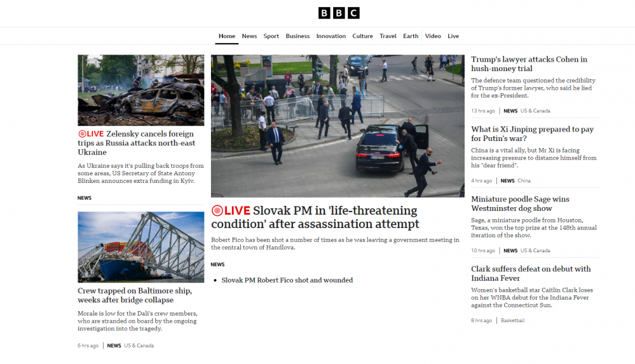The height and width of the screenshot is (364, 635).
Task: Read 'Slovak PM Robert Fico shot and wounded'
Action: (x=287, y=280)
